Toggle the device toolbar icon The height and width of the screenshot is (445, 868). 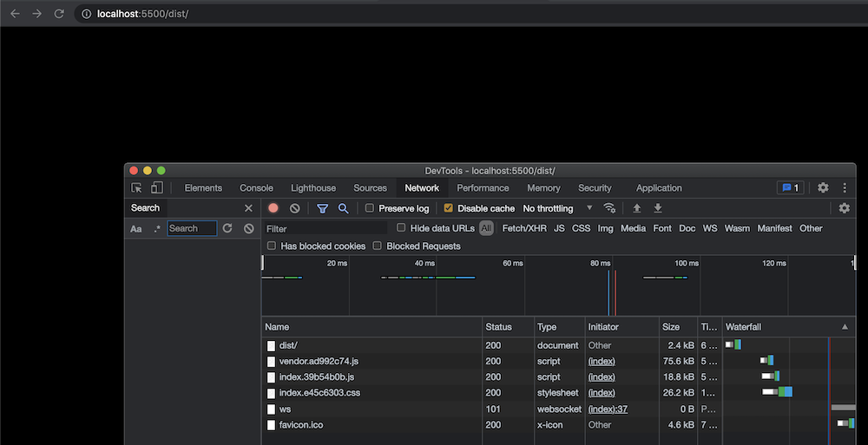156,187
